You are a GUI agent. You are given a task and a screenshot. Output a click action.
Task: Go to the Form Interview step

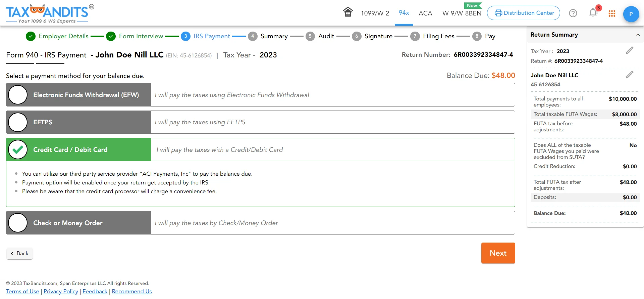141,36
